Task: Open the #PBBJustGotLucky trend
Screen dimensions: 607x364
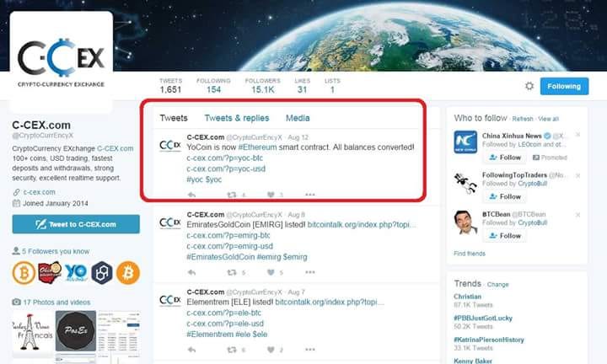Action: click(x=483, y=318)
